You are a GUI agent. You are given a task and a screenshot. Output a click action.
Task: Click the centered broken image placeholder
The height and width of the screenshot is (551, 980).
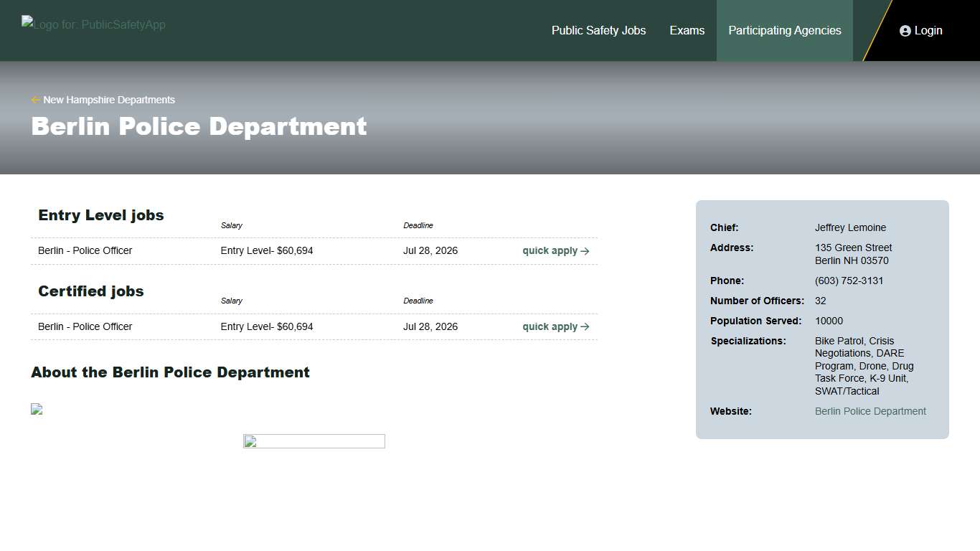[314, 441]
